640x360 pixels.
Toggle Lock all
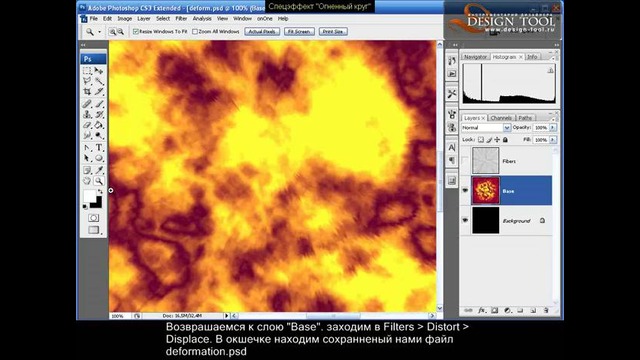pyautogui.click(x=505, y=140)
